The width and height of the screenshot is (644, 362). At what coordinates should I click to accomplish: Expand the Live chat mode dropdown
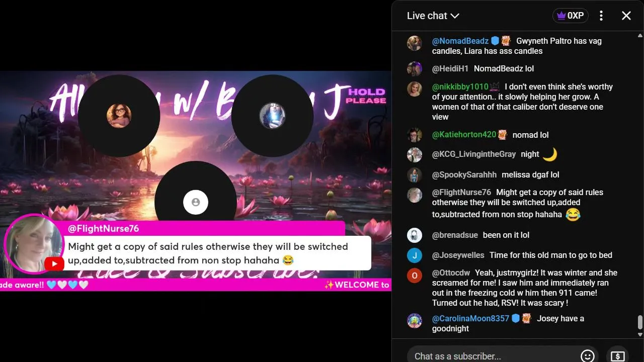tap(433, 16)
